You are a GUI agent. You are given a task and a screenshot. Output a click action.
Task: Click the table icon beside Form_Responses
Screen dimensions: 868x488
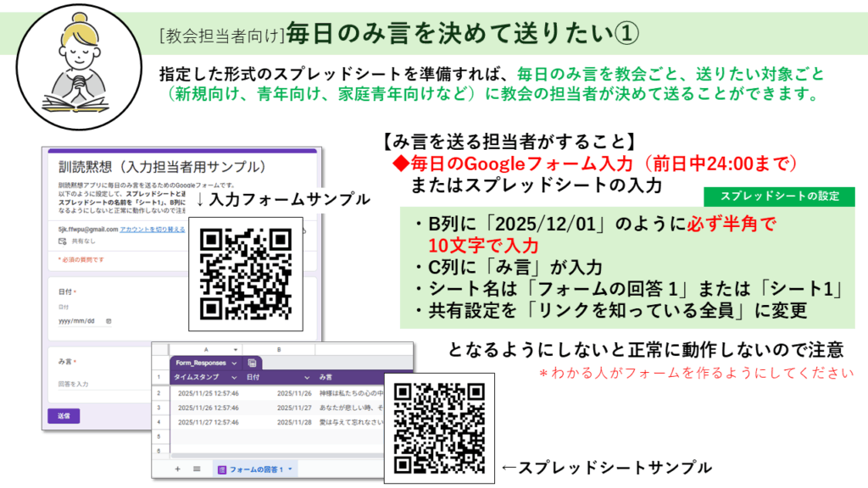point(252,362)
